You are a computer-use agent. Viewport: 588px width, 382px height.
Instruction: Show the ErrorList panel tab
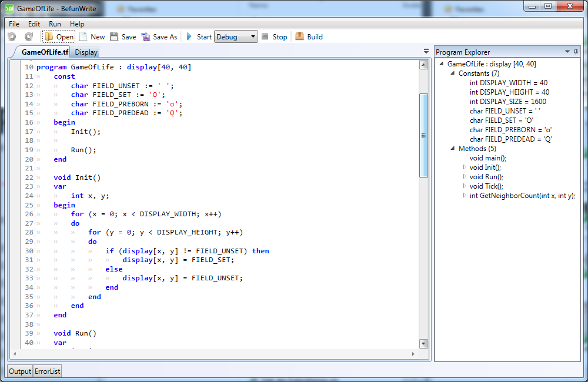48,371
